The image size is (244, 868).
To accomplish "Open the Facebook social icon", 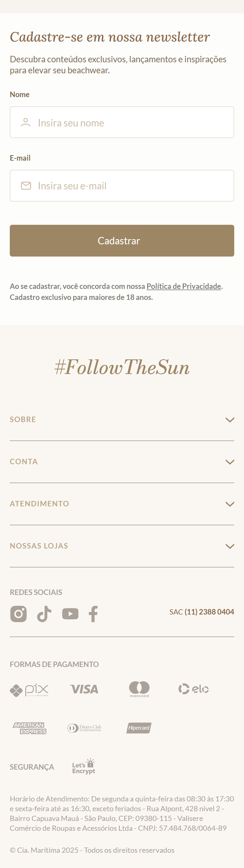I will (93, 614).
